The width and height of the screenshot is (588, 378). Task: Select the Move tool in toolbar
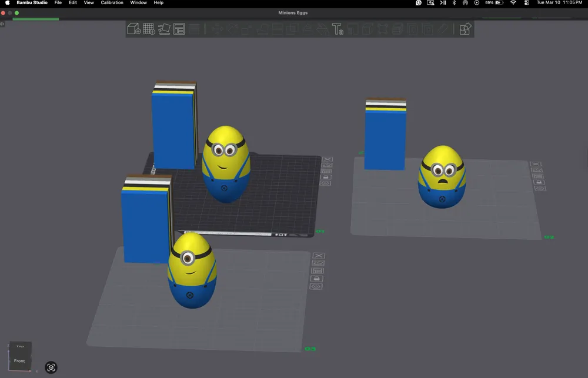(218, 29)
